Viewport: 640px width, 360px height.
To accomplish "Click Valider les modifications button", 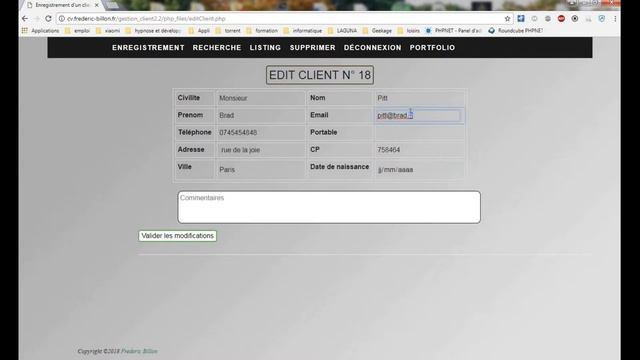I will coord(178,236).
